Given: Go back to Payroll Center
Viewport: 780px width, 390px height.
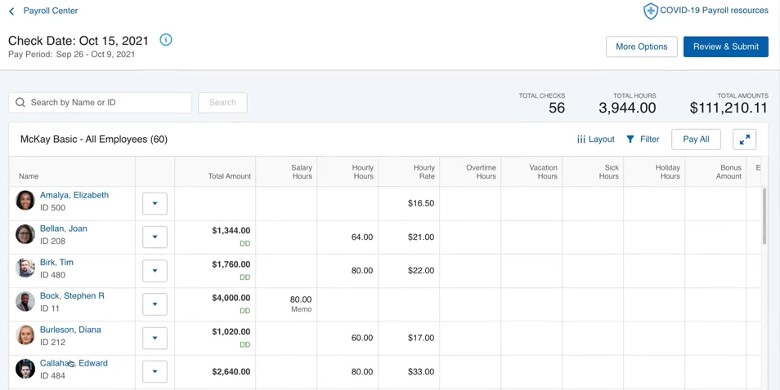Looking at the screenshot, I should pos(50,10).
